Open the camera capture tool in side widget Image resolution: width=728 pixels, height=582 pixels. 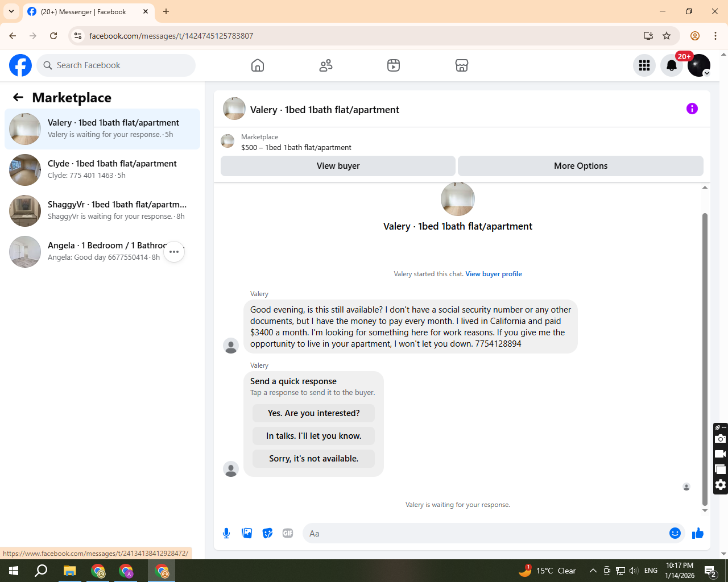click(x=720, y=439)
